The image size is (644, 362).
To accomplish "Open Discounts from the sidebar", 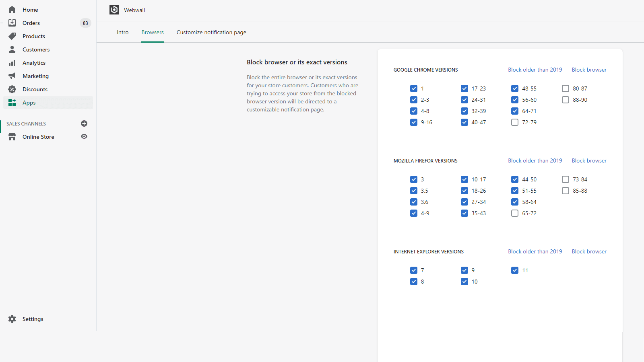I will click(x=35, y=89).
